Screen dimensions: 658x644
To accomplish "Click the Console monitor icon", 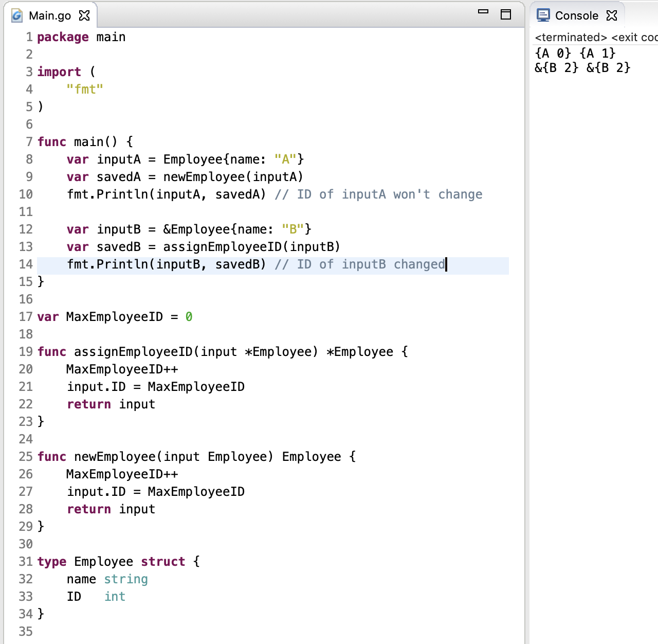I will click(543, 15).
